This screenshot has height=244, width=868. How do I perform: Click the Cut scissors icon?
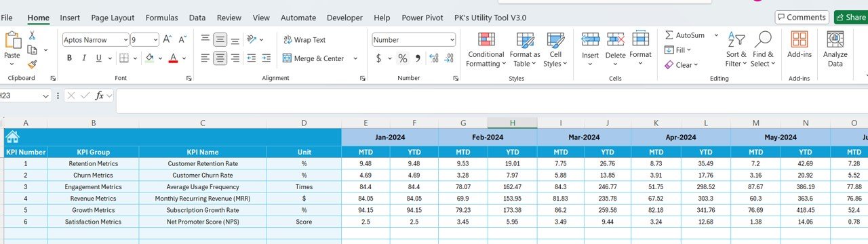[32, 35]
